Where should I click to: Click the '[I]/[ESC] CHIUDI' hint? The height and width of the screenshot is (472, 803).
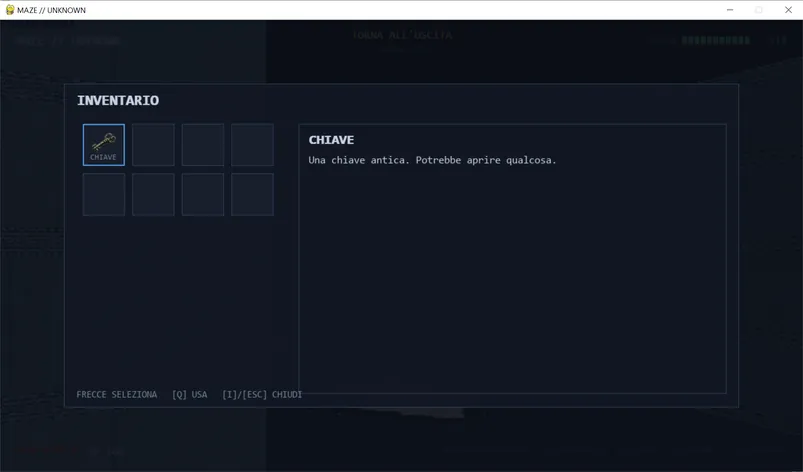(262, 394)
